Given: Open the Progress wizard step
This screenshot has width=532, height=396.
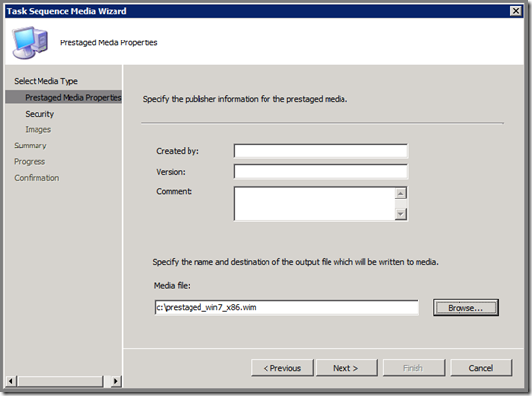Looking at the screenshot, I should pos(30,162).
